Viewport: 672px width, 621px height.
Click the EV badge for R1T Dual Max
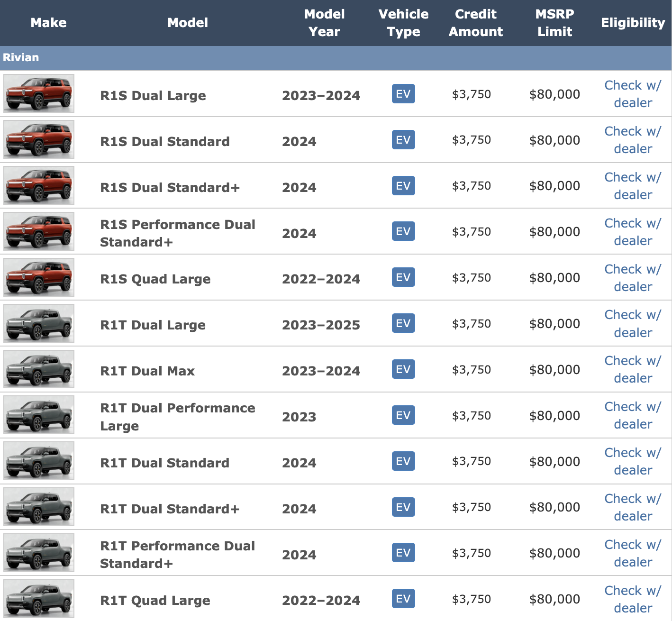click(403, 369)
